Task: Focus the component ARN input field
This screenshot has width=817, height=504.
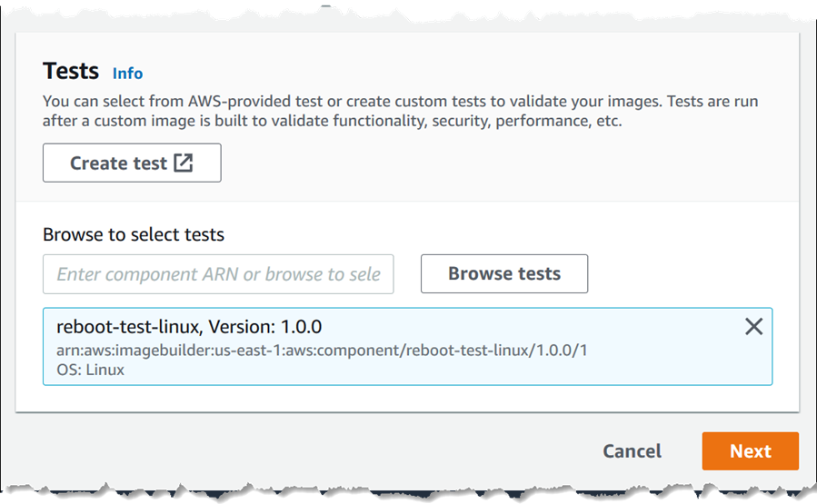Action: (218, 274)
